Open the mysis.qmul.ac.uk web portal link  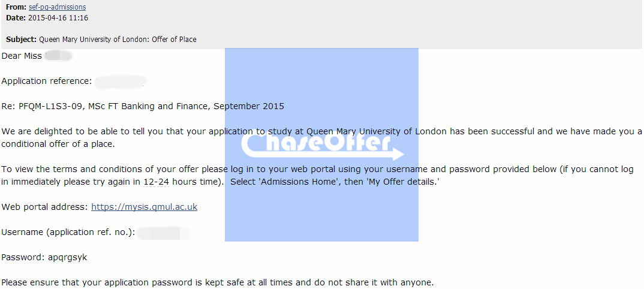(144, 207)
